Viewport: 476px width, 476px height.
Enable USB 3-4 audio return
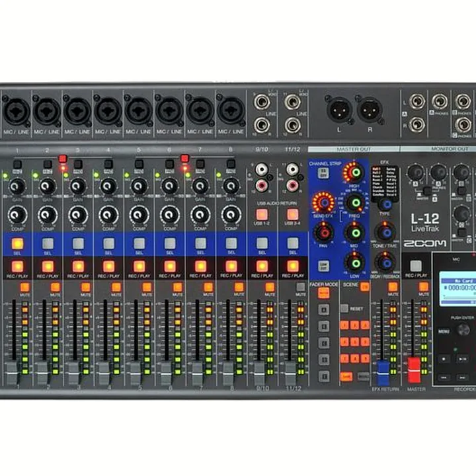click(292, 215)
